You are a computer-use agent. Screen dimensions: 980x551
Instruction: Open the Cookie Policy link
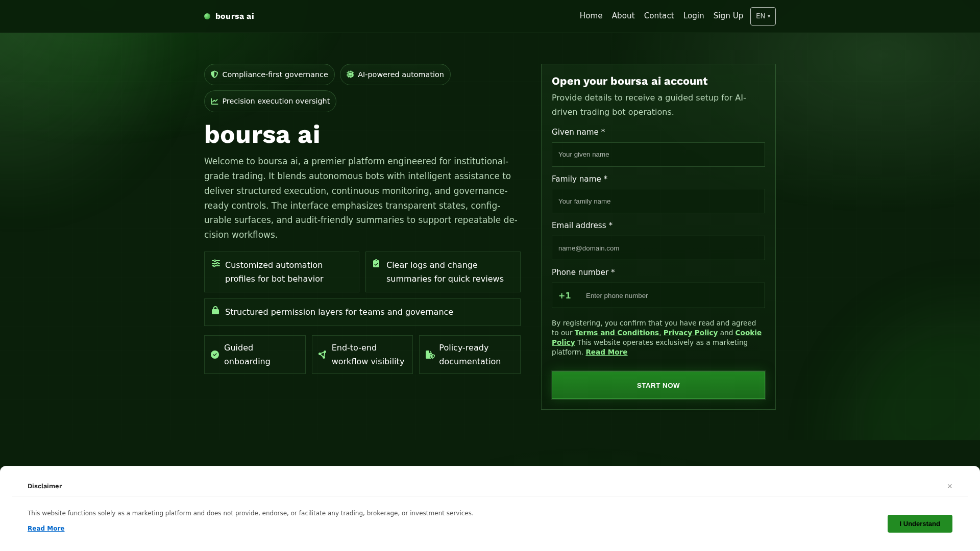[x=748, y=333]
